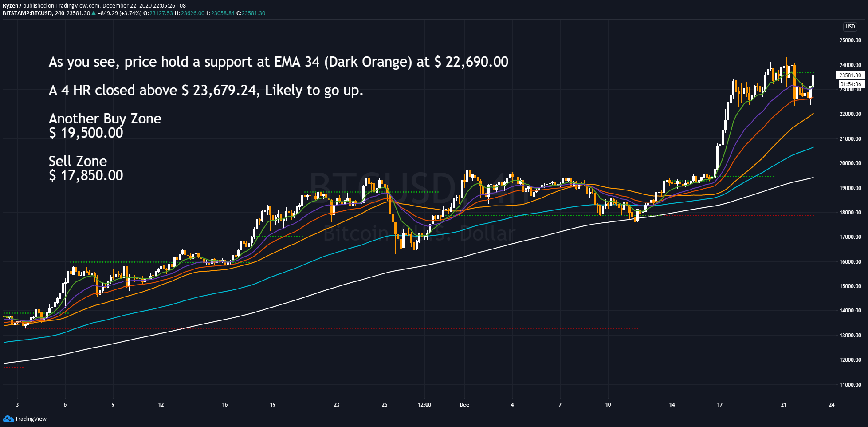The image size is (868, 427).
Task: Click the 15000.00 price axis label
Action: [850, 286]
